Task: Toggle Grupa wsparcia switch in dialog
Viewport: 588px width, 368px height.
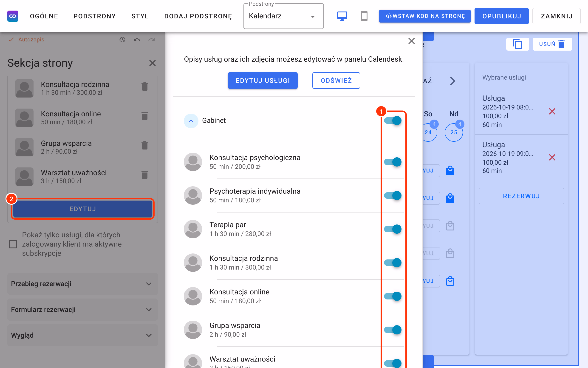Action: tap(393, 330)
